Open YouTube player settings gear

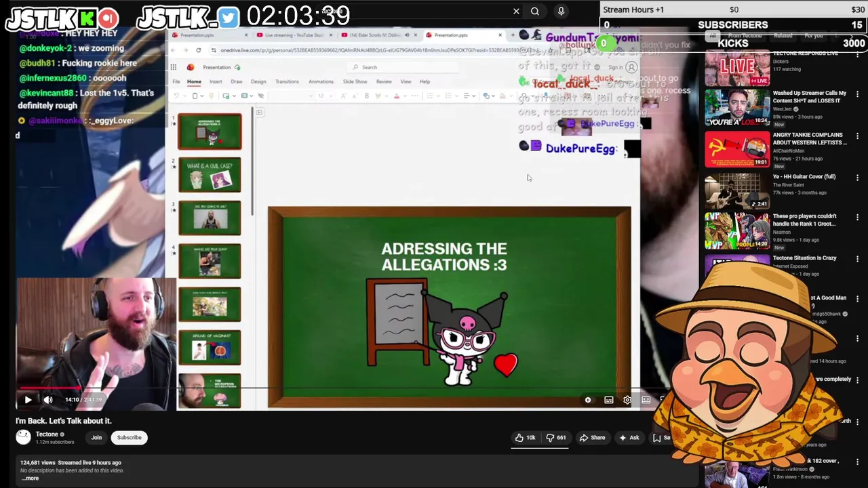click(x=627, y=400)
